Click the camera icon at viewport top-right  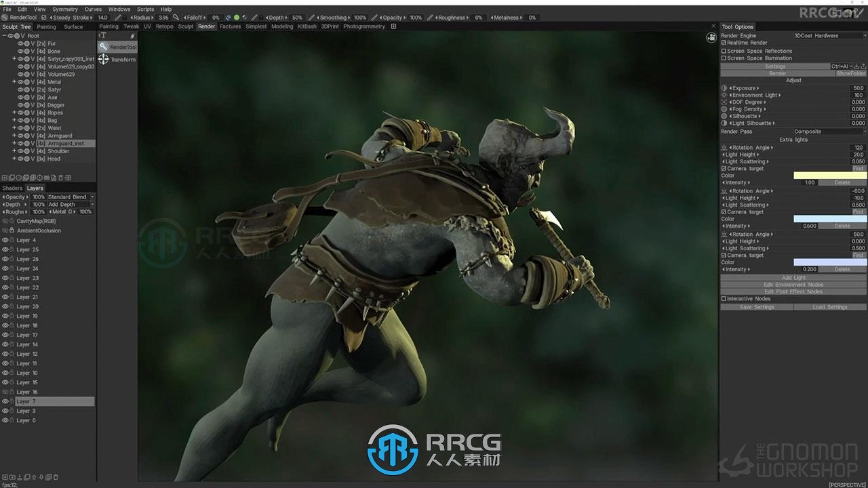tap(711, 37)
